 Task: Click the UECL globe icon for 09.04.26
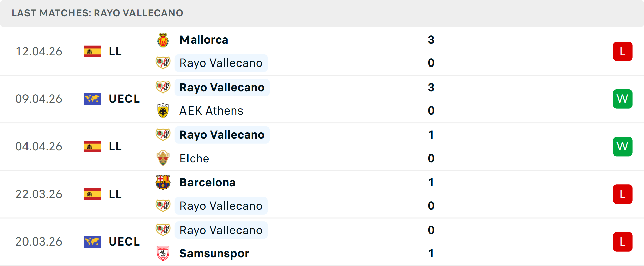[92, 99]
